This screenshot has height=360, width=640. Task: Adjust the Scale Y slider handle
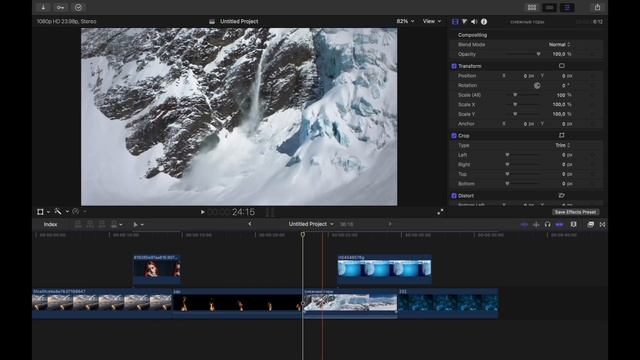[515, 114]
